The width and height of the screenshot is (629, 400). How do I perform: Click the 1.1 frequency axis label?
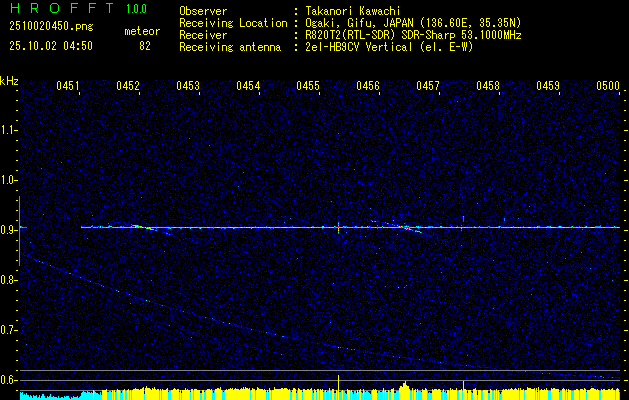coord(9,130)
